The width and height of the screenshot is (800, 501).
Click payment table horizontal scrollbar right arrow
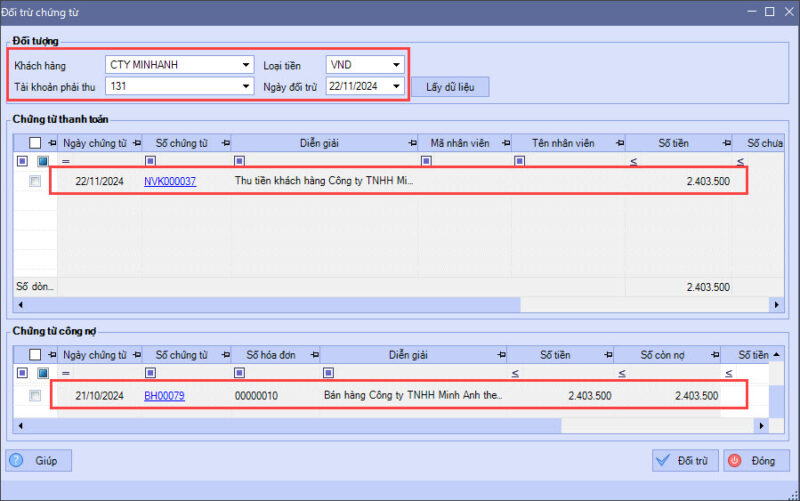click(774, 304)
